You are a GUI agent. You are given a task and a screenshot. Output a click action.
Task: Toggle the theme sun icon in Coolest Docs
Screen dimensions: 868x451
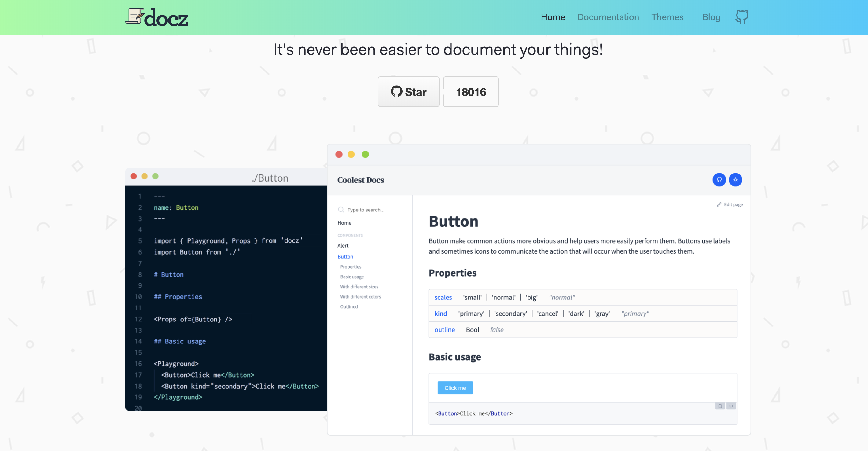point(735,180)
